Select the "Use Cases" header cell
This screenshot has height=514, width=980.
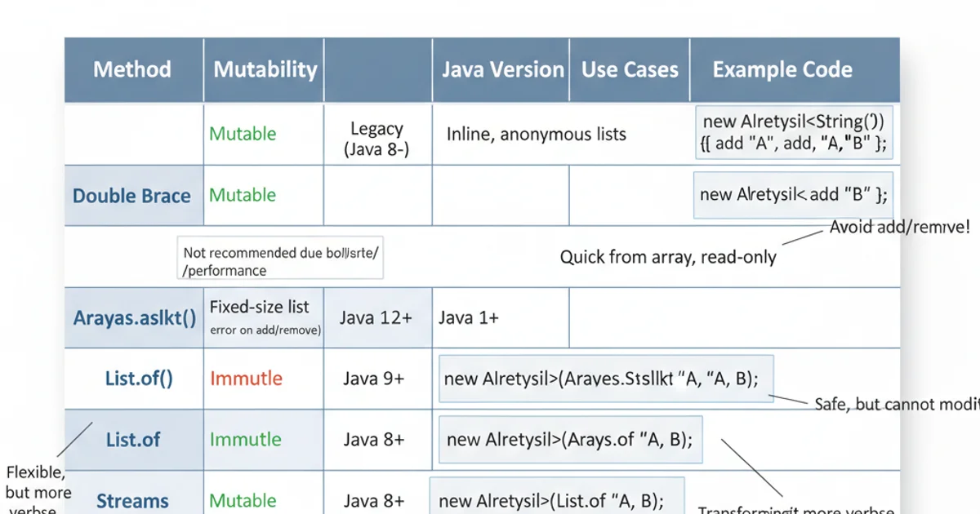click(629, 69)
